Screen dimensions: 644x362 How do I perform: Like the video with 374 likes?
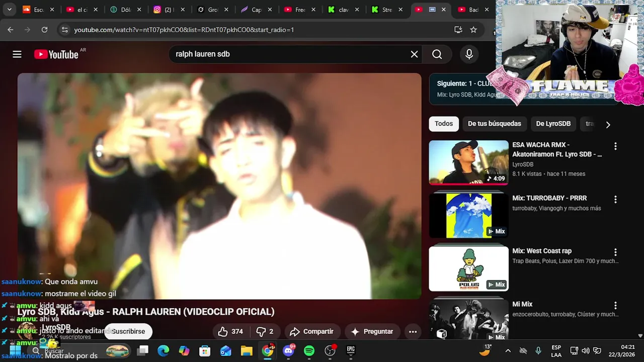coord(230,331)
